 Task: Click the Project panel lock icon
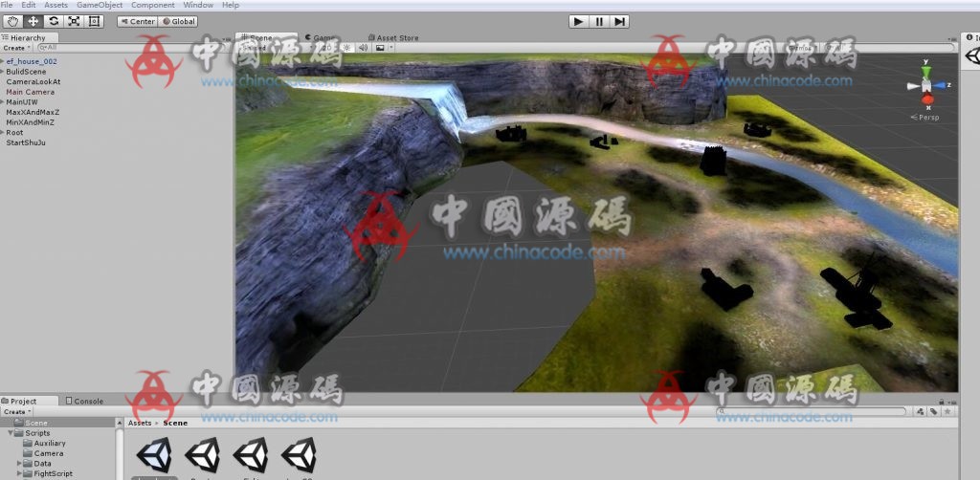pyautogui.click(x=942, y=402)
